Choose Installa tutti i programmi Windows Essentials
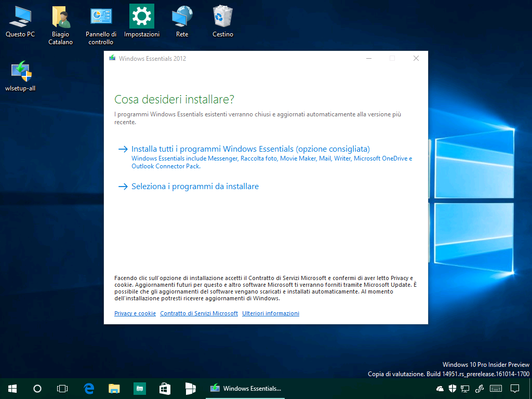Image resolution: width=532 pixels, height=399 pixels. coord(250,149)
